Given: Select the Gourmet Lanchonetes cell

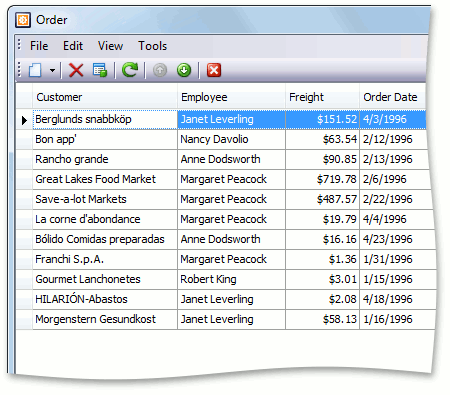Looking at the screenshot, I should click(105, 279).
